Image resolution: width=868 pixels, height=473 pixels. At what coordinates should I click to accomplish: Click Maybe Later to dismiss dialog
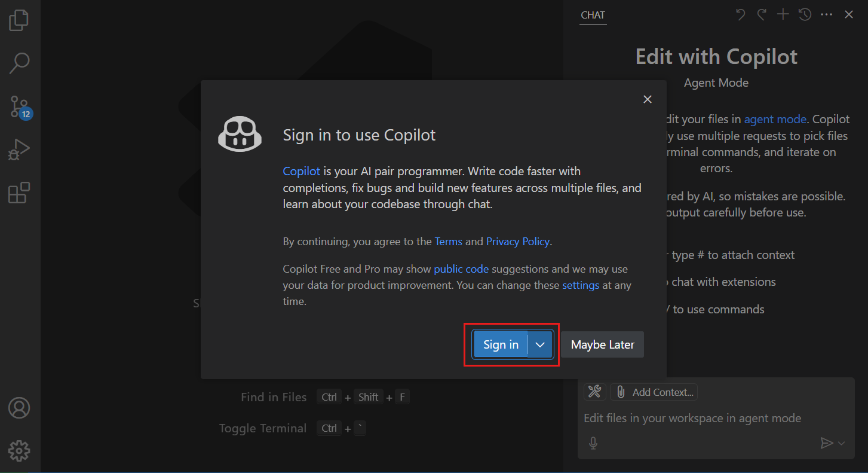pyautogui.click(x=602, y=344)
